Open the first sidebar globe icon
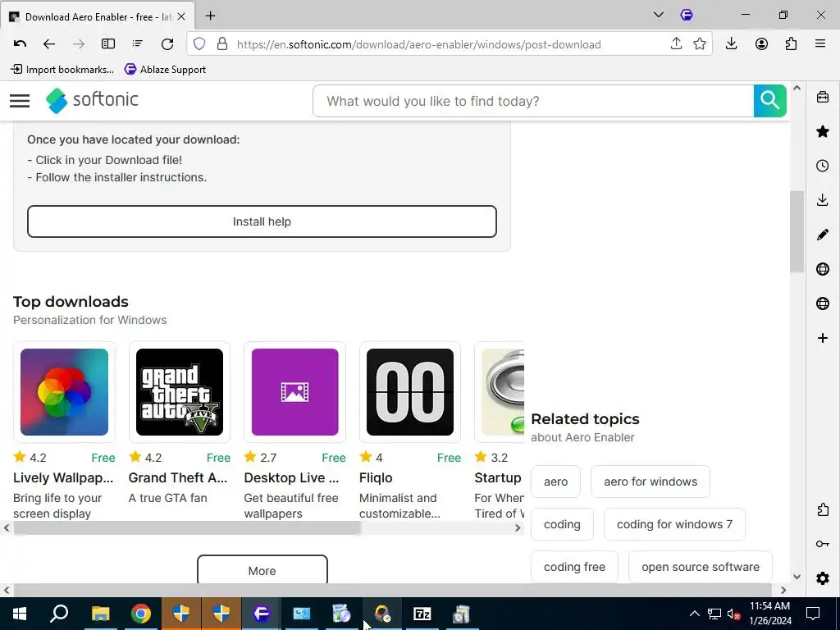Image resolution: width=840 pixels, height=630 pixels. tap(822, 269)
